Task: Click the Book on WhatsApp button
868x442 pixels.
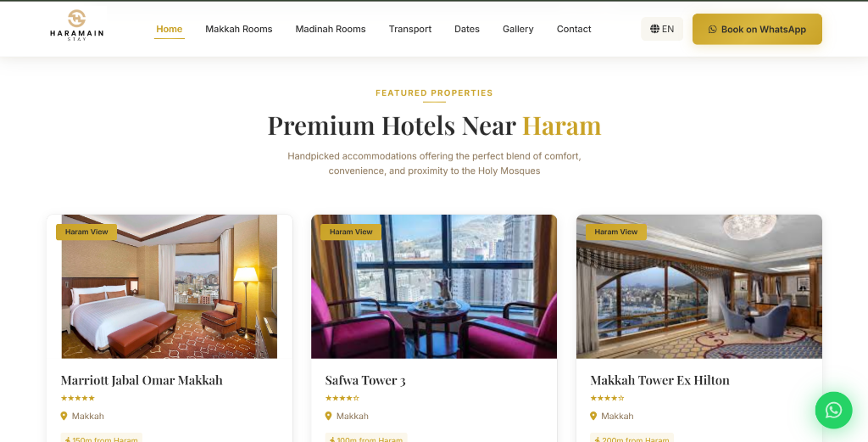Action: (x=757, y=30)
